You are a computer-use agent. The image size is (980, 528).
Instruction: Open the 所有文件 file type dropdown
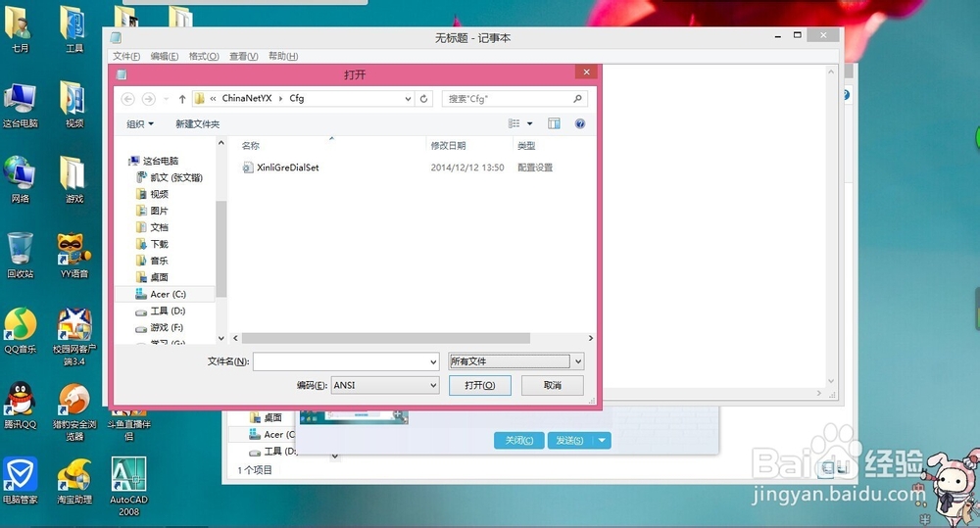click(x=578, y=361)
